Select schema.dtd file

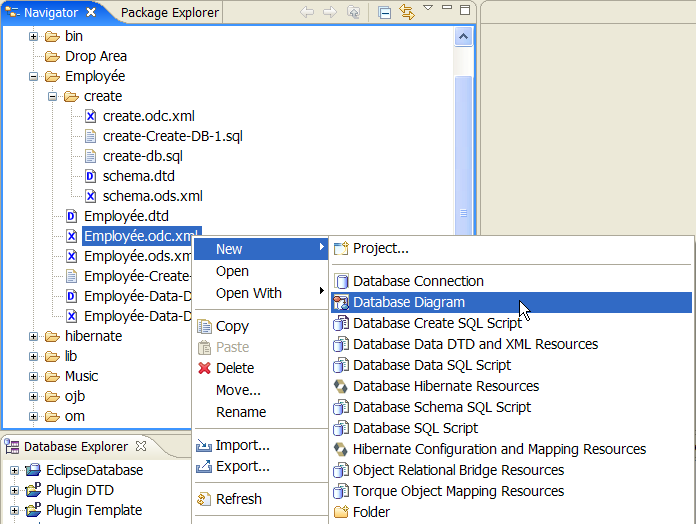click(138, 176)
